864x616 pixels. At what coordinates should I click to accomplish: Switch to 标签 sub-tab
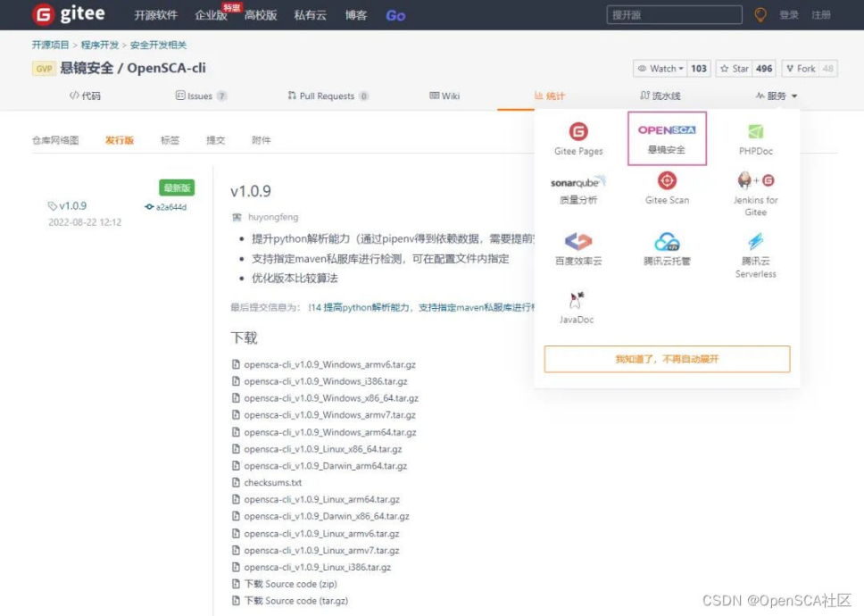click(x=170, y=140)
